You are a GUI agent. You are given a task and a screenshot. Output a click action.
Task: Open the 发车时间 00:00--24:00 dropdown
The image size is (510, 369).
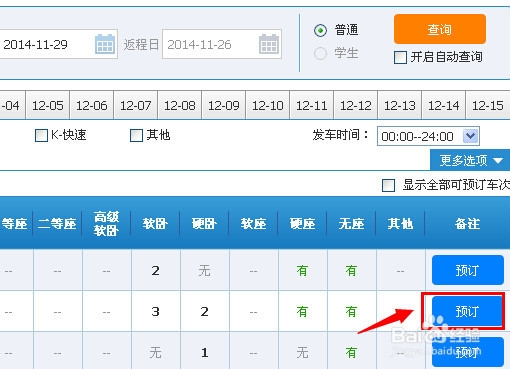[428, 136]
